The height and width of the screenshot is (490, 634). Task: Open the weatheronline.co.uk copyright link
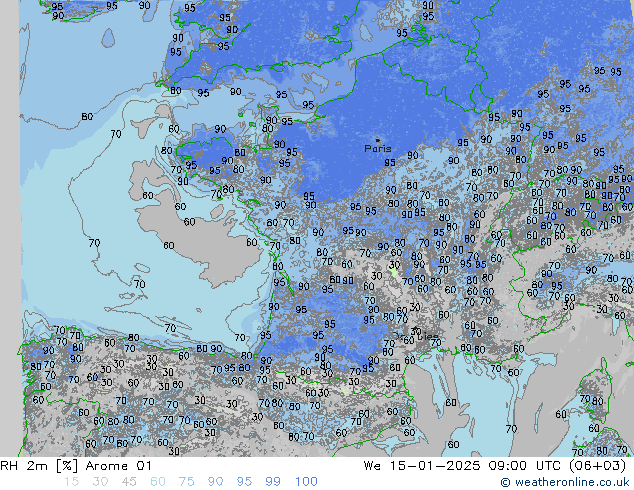tap(565, 482)
